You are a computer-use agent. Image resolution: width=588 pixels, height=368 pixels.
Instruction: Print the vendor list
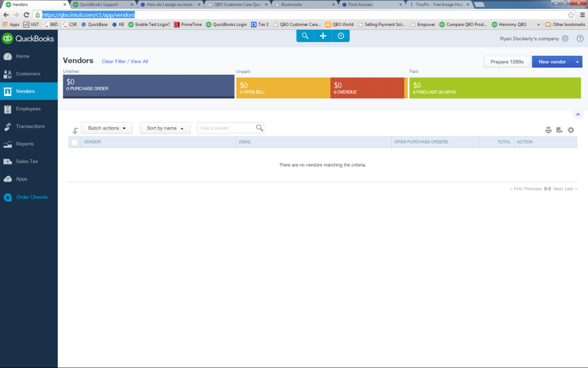tap(548, 130)
